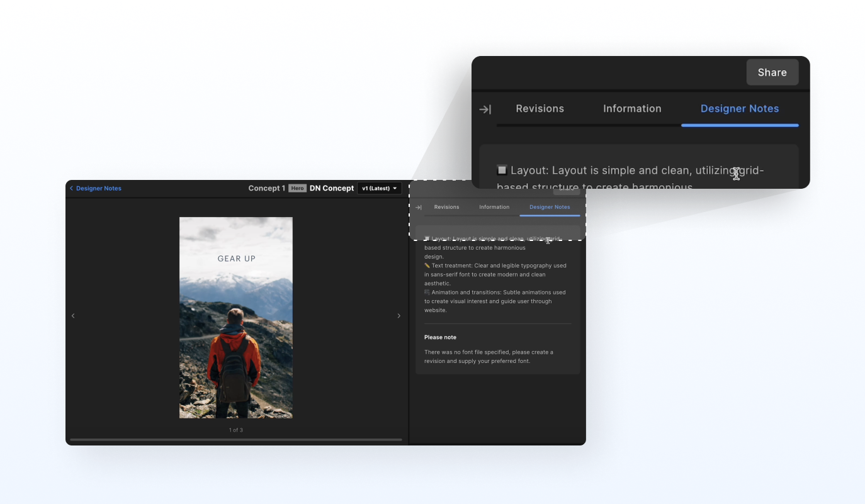Click the blue Designer Notes back link
Screen dimensions: 865x504
click(x=99, y=188)
